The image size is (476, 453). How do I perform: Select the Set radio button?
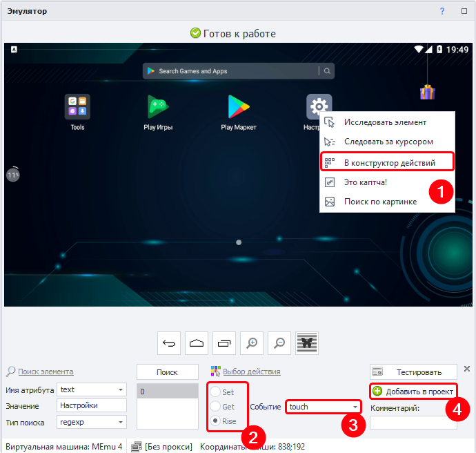[x=217, y=392]
